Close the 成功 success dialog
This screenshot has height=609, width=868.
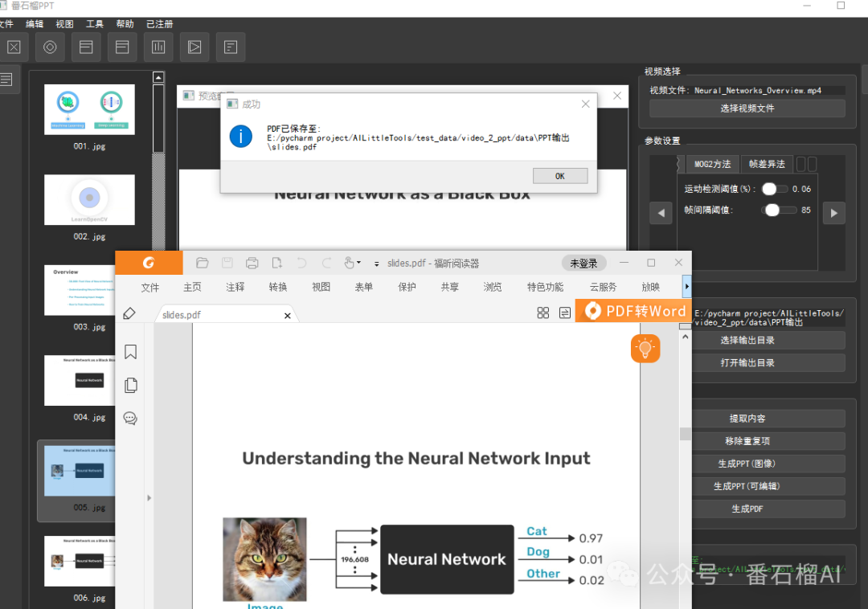click(586, 104)
